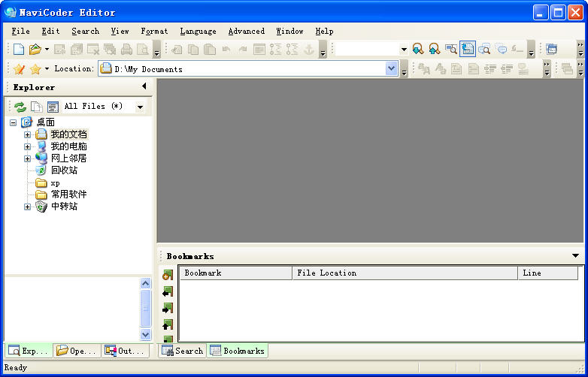
Task: Toggle the highlighted output panel toolbar button
Action: click(x=468, y=50)
